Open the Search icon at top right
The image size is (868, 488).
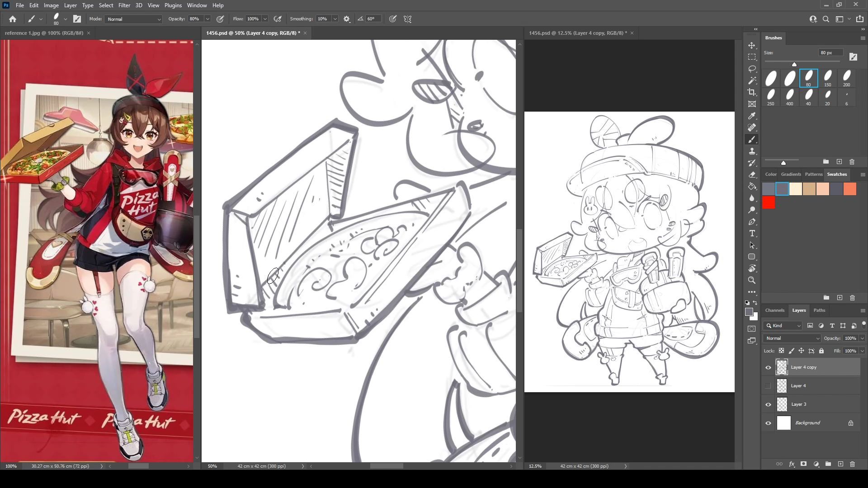pyautogui.click(x=826, y=19)
